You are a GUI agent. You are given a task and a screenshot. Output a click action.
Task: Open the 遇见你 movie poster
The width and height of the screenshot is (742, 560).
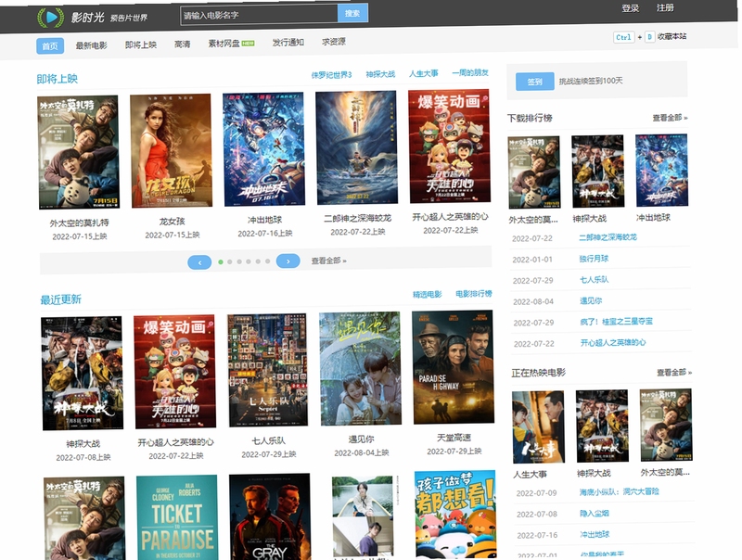(x=360, y=368)
